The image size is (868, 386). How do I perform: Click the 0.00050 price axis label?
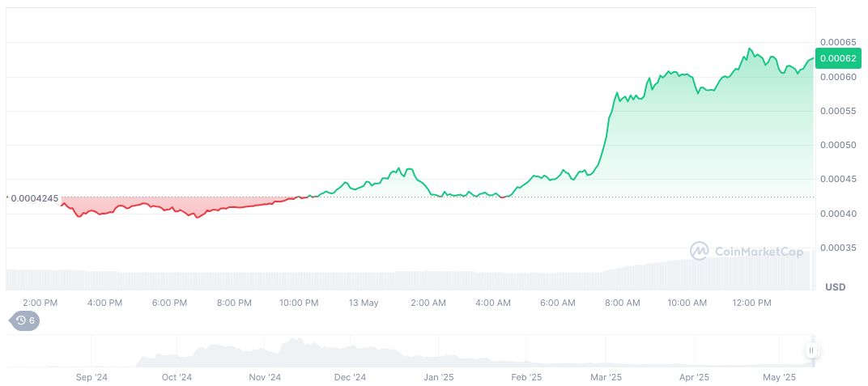[837, 146]
